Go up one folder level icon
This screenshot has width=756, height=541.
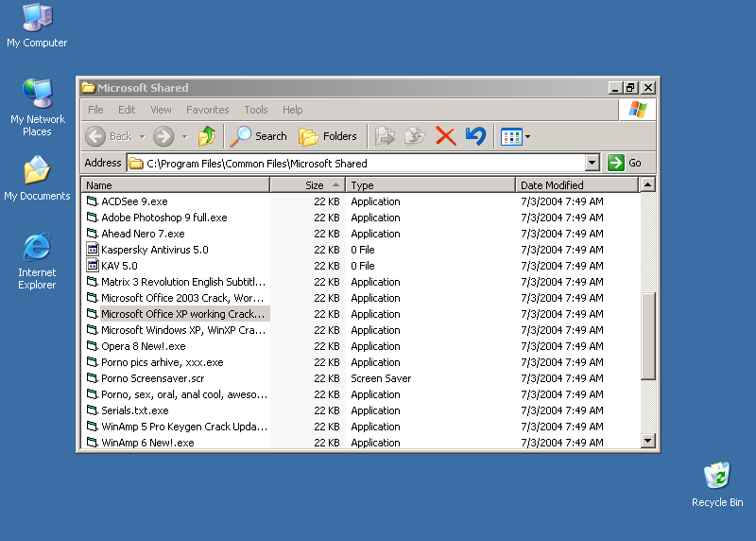pos(207,136)
